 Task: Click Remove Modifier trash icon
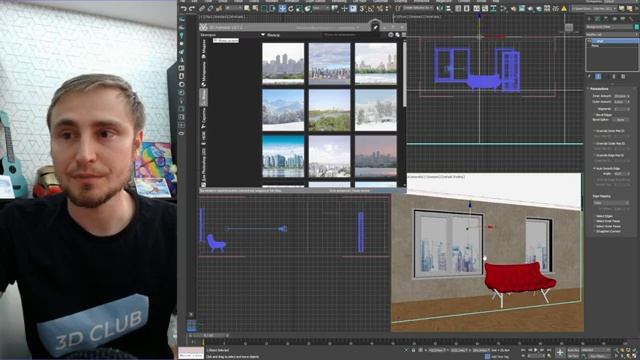click(613, 76)
